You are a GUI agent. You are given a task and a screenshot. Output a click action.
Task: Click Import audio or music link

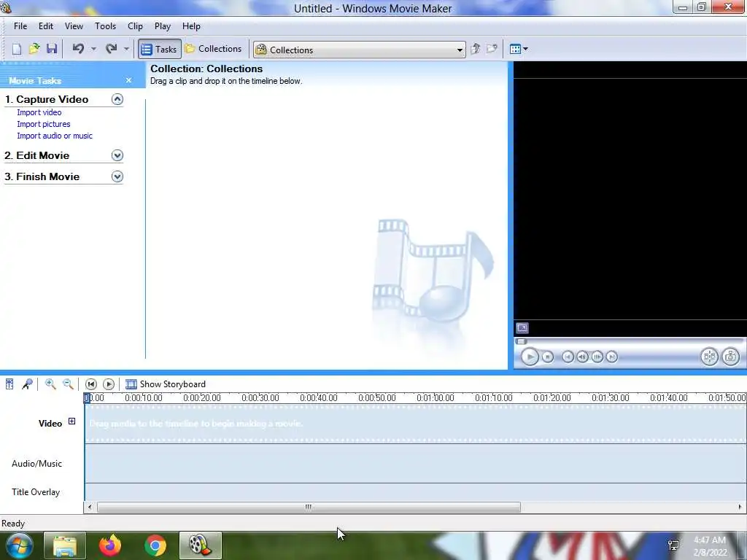point(55,136)
